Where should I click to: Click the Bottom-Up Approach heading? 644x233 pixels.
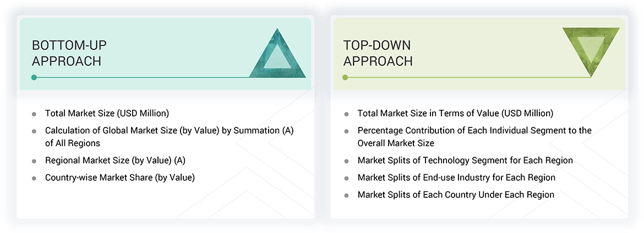coord(67,53)
